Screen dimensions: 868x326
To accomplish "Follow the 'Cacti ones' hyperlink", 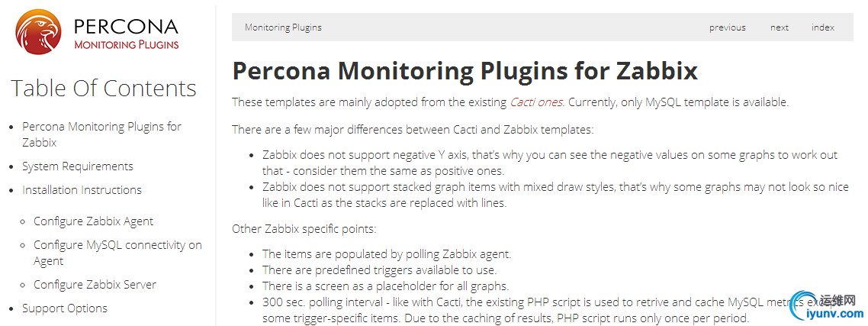I will pyautogui.click(x=536, y=102).
